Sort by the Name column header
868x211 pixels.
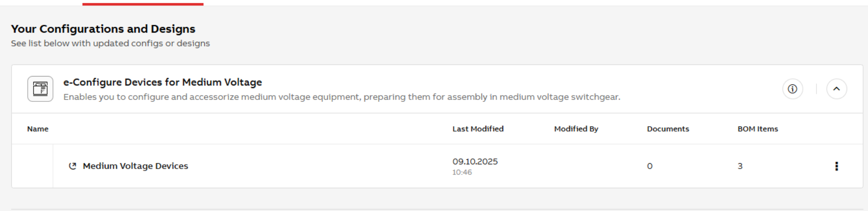click(x=37, y=129)
